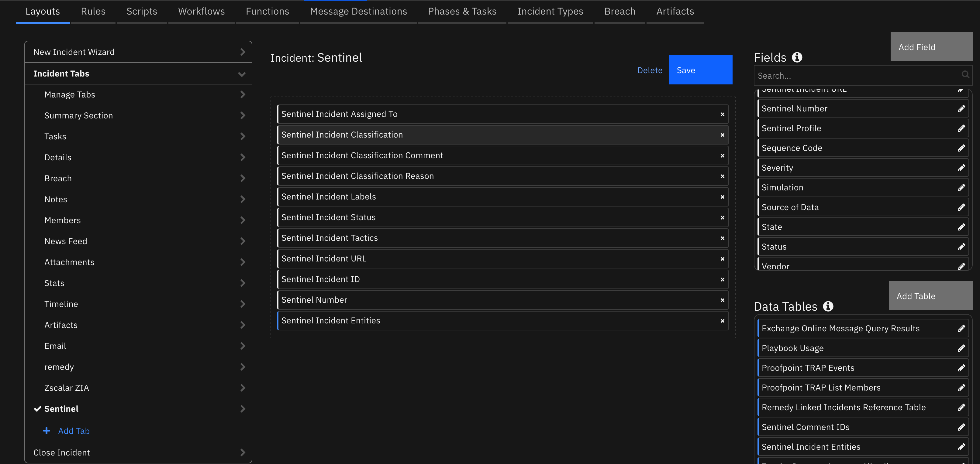Open Manage Tabs chevron
Image resolution: width=980 pixels, height=464 pixels.
(x=243, y=95)
